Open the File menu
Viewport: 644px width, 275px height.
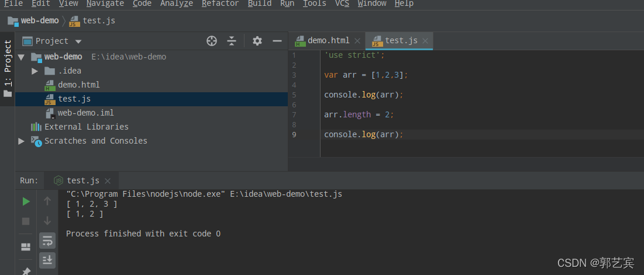13,4
